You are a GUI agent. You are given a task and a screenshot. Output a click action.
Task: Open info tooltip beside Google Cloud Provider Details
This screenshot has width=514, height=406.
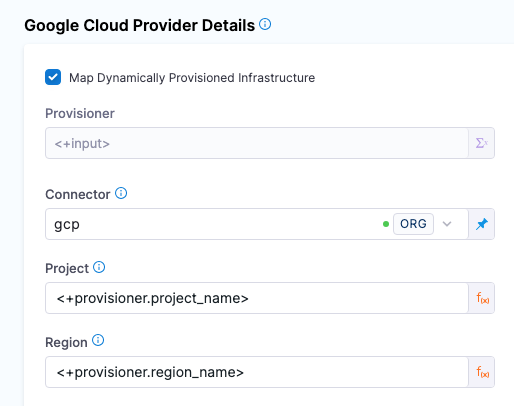265,24
